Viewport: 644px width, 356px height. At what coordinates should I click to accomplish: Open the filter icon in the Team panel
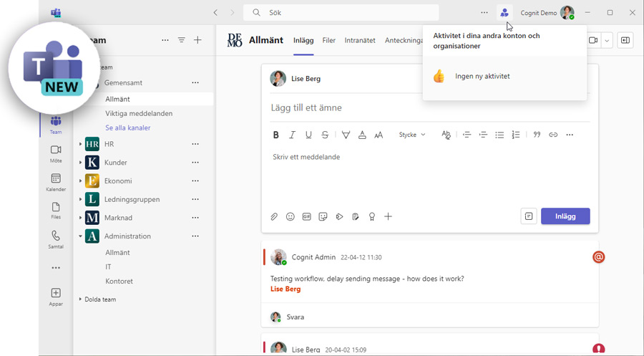point(182,41)
